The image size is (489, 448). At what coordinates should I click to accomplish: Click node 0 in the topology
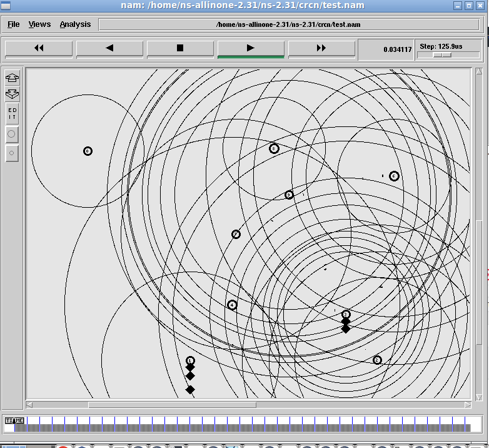(88, 151)
